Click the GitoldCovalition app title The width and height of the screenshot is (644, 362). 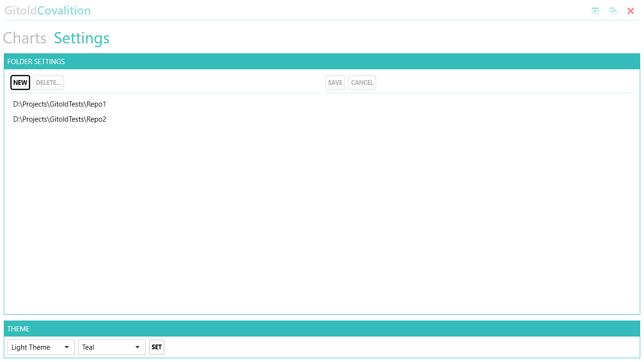point(47,10)
